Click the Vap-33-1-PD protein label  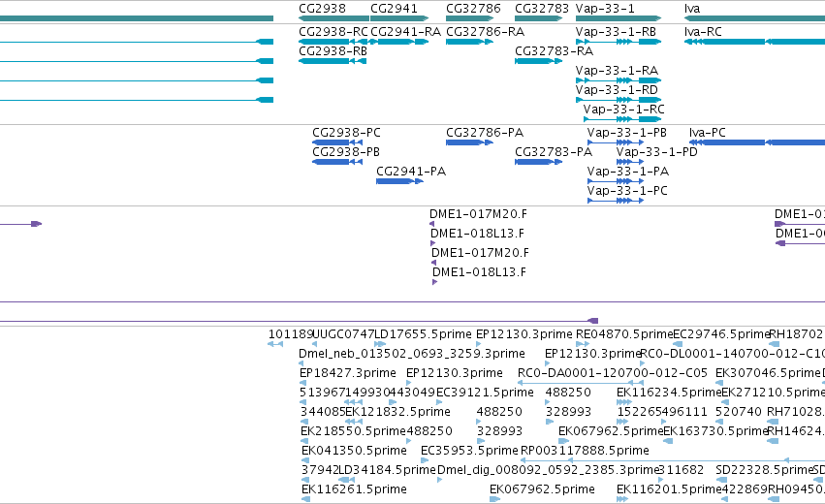tap(656, 152)
